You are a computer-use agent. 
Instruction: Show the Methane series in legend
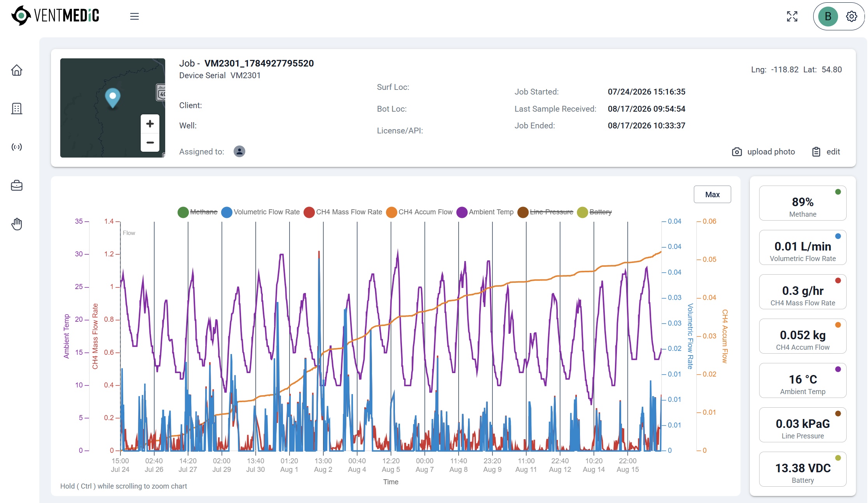coord(198,212)
